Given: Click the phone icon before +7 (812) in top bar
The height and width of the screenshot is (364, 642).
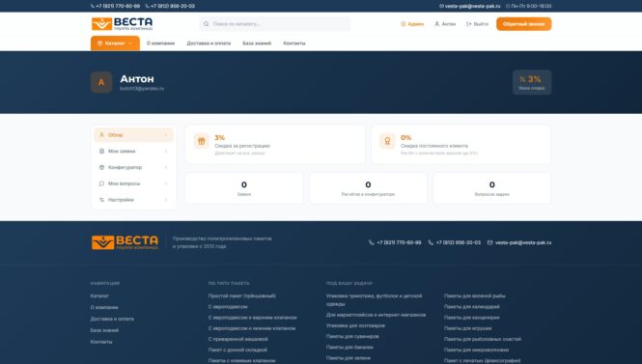Looking at the screenshot, I should (x=148, y=6).
